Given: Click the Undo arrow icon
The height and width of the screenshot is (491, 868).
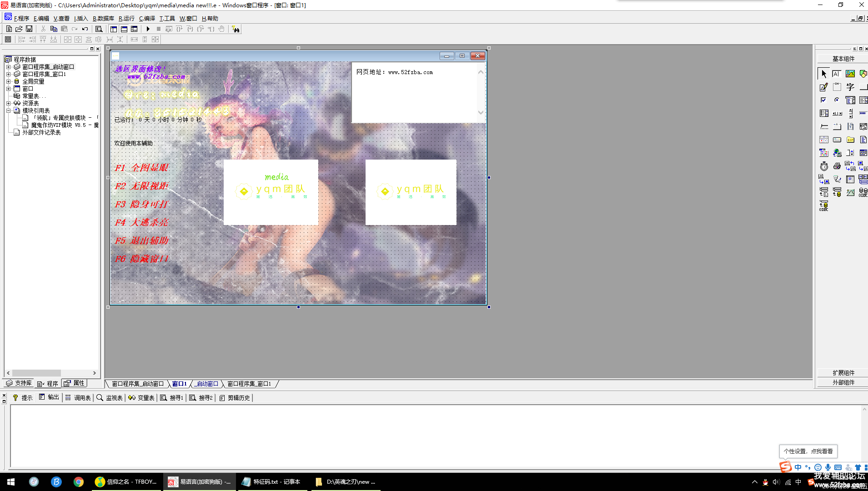Looking at the screenshot, I should 85,29.
